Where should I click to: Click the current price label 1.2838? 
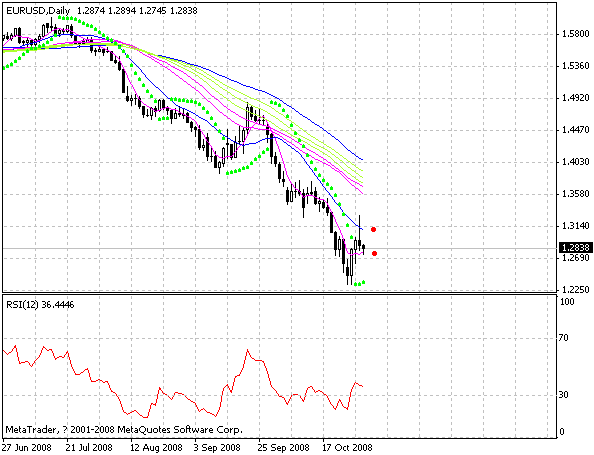[576, 248]
